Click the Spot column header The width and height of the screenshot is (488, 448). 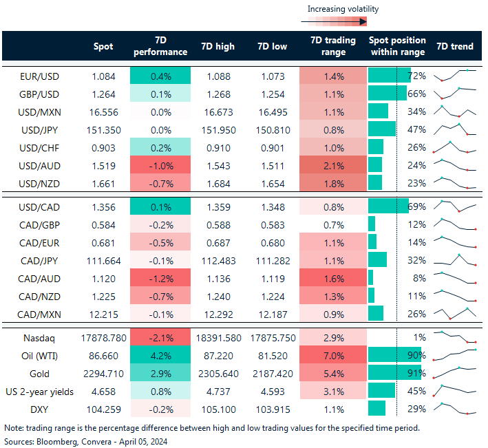click(x=103, y=46)
